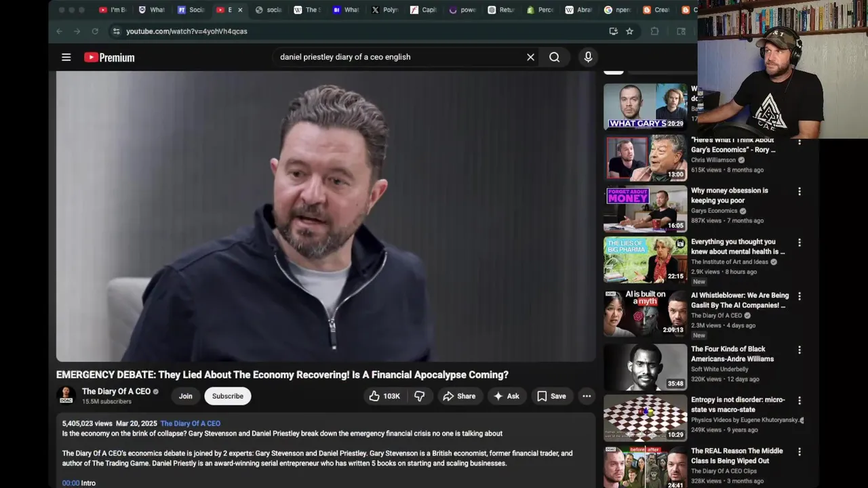
Task: Jump to 00:00 Intro timestamp
Action: click(71, 483)
